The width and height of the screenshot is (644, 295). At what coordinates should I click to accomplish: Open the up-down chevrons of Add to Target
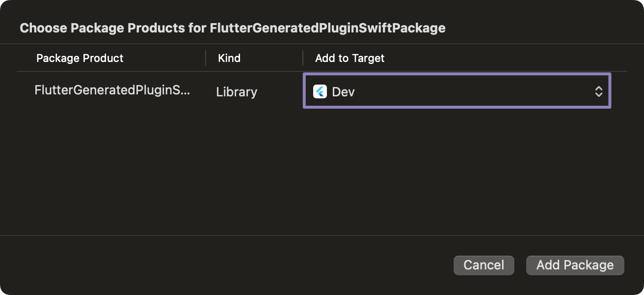click(598, 91)
